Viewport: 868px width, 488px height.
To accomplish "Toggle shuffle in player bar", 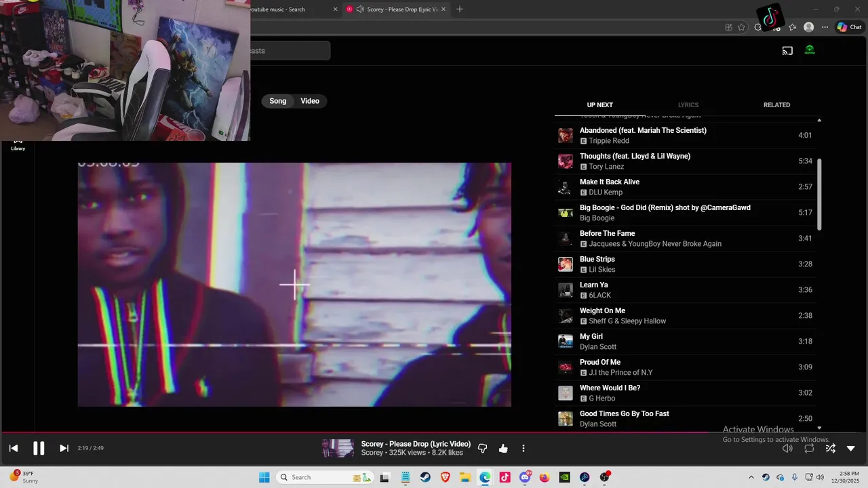I will [830, 448].
